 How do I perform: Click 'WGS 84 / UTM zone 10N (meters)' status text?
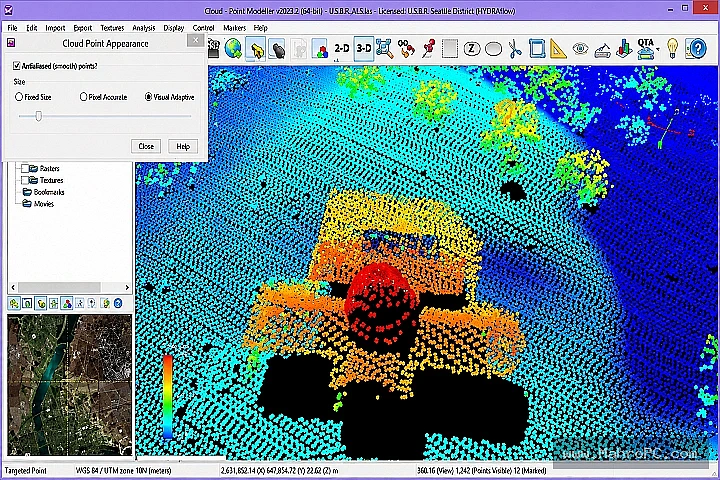[124, 470]
